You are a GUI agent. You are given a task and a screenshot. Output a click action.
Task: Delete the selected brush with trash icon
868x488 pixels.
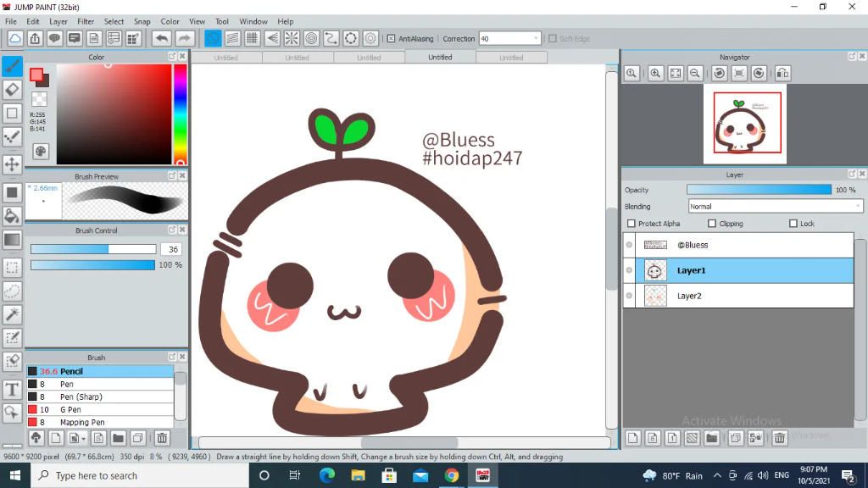point(162,438)
